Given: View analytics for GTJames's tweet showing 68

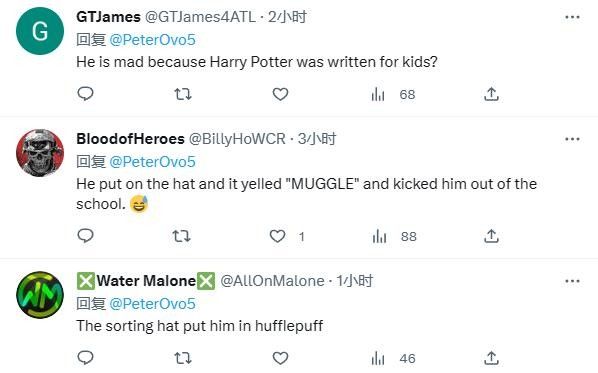Looking at the screenshot, I should tap(393, 94).
